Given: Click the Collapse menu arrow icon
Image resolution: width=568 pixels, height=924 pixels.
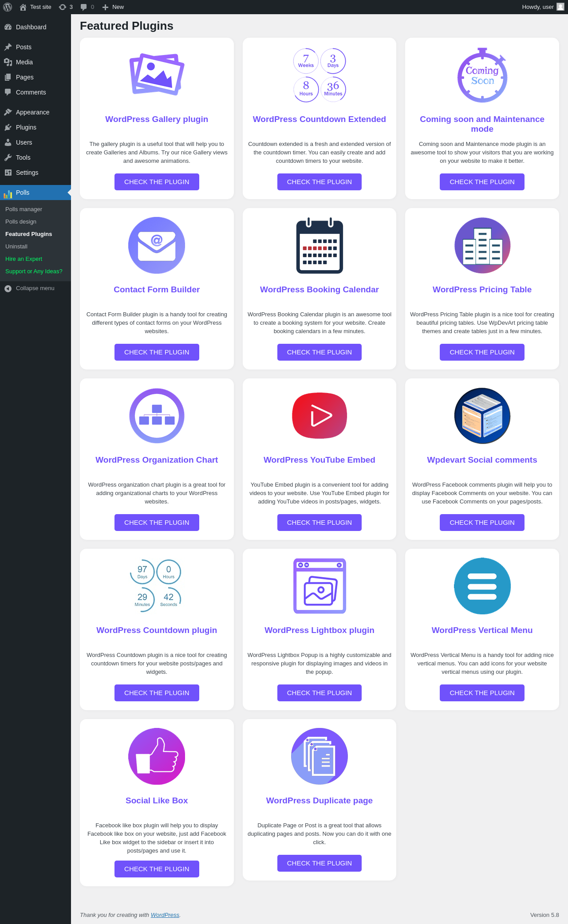Looking at the screenshot, I should (8, 288).
